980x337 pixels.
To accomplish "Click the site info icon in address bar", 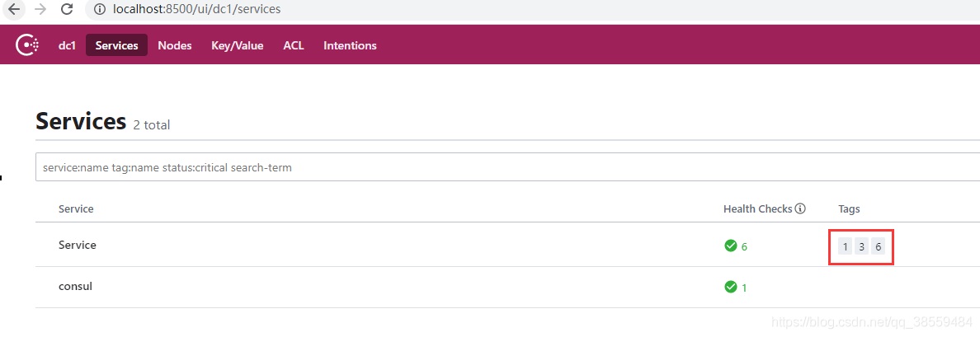I will pos(99,9).
